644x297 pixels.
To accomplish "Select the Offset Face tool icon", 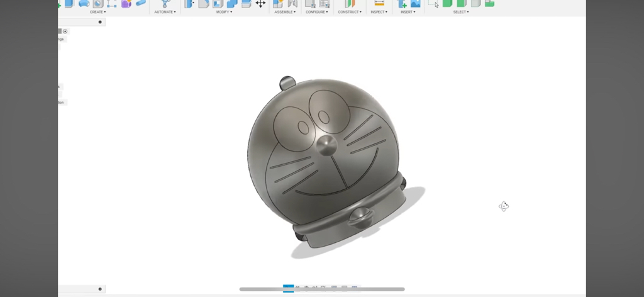I will (x=246, y=4).
